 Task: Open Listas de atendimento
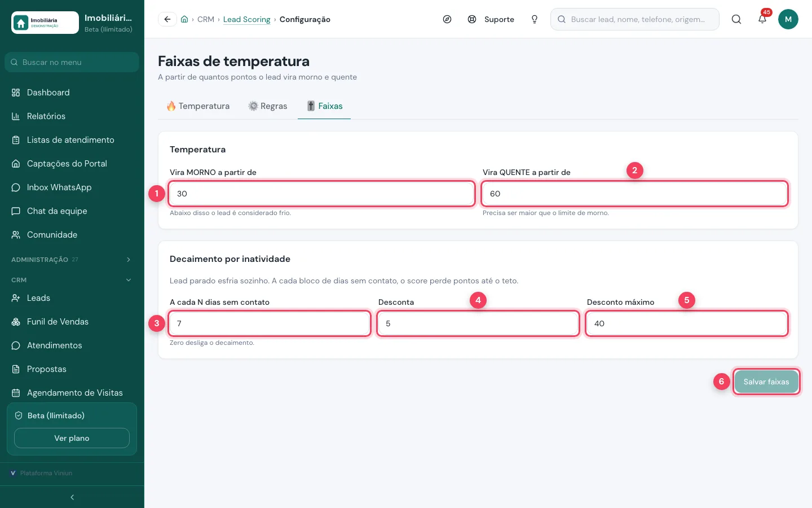click(x=72, y=140)
